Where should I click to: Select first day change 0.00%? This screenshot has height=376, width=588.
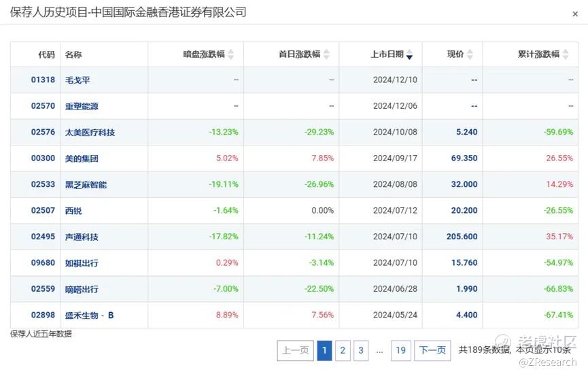tap(322, 211)
